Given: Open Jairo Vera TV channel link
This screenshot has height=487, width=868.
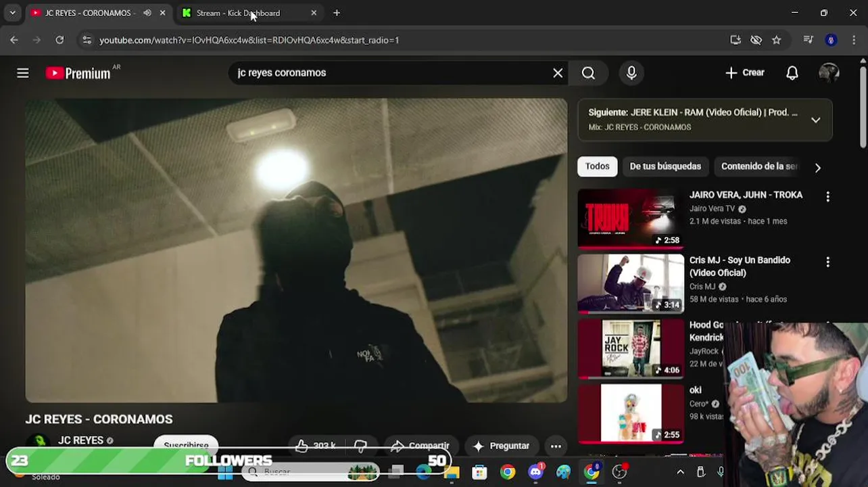Looking at the screenshot, I should coord(712,209).
